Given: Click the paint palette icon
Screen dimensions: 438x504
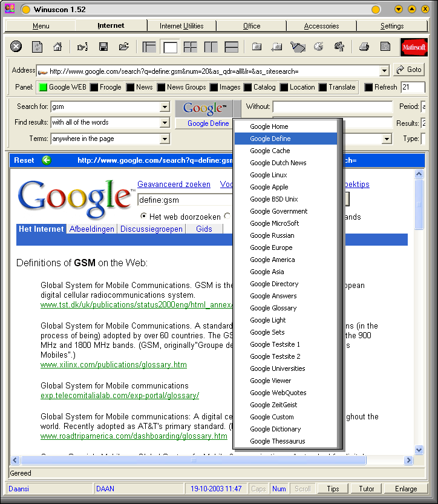Looking at the screenshot, I should coord(318,47).
